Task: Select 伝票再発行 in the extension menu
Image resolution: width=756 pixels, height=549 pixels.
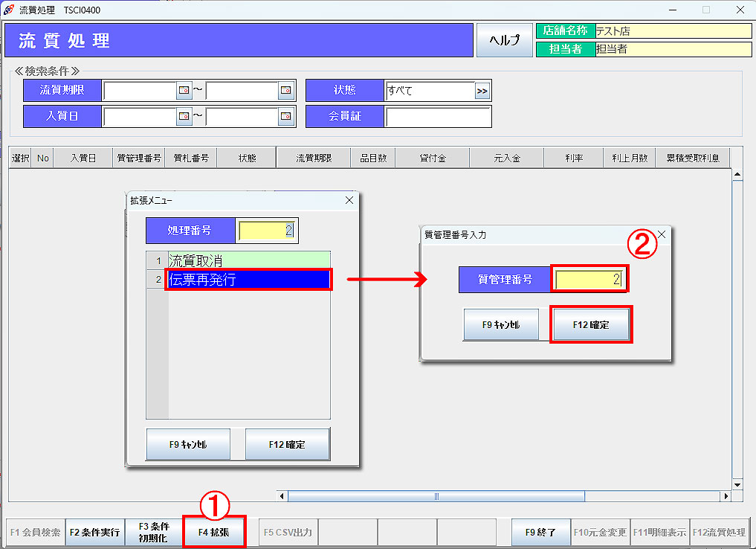Action: (248, 280)
